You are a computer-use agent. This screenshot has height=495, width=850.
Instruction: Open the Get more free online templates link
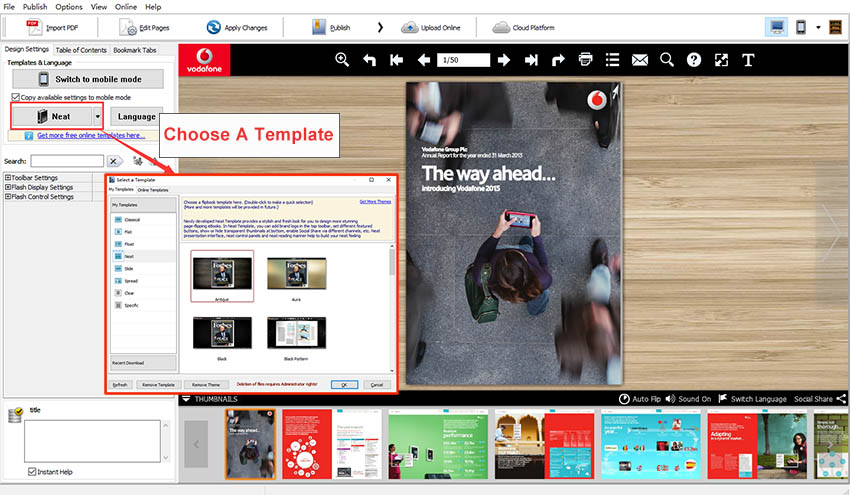click(90, 135)
